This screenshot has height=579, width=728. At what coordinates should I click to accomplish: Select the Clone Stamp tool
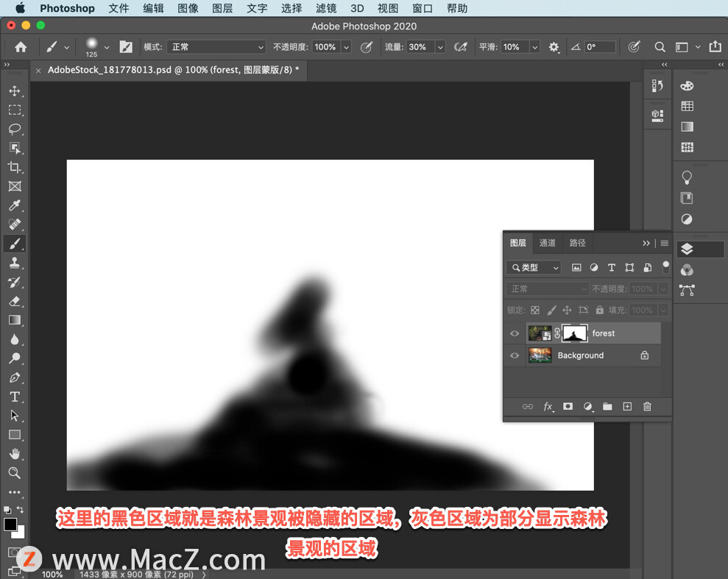pos(15,263)
